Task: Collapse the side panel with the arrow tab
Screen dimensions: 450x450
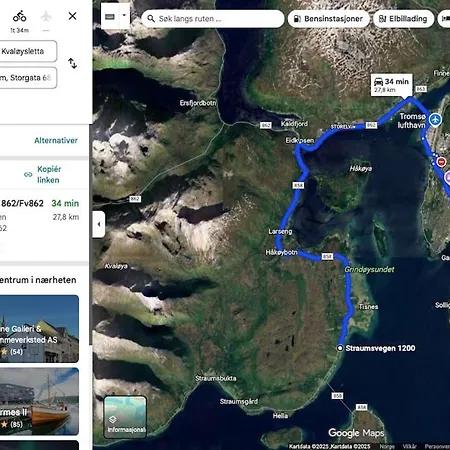Action: coord(99,224)
